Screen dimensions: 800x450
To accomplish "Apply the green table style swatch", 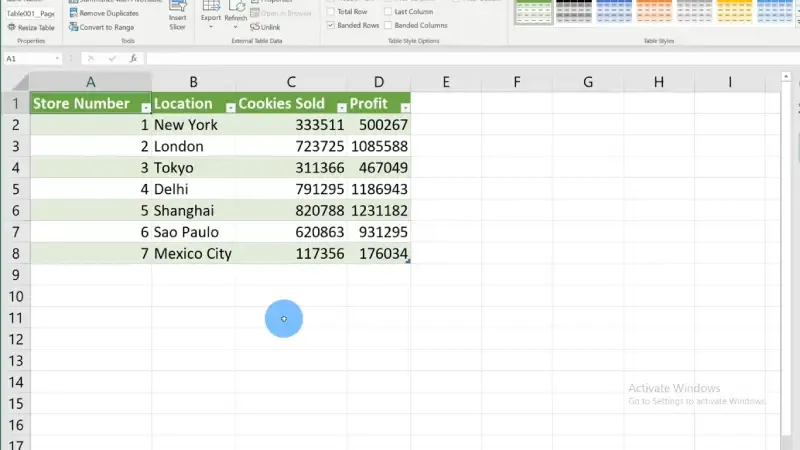I will coord(534,11).
